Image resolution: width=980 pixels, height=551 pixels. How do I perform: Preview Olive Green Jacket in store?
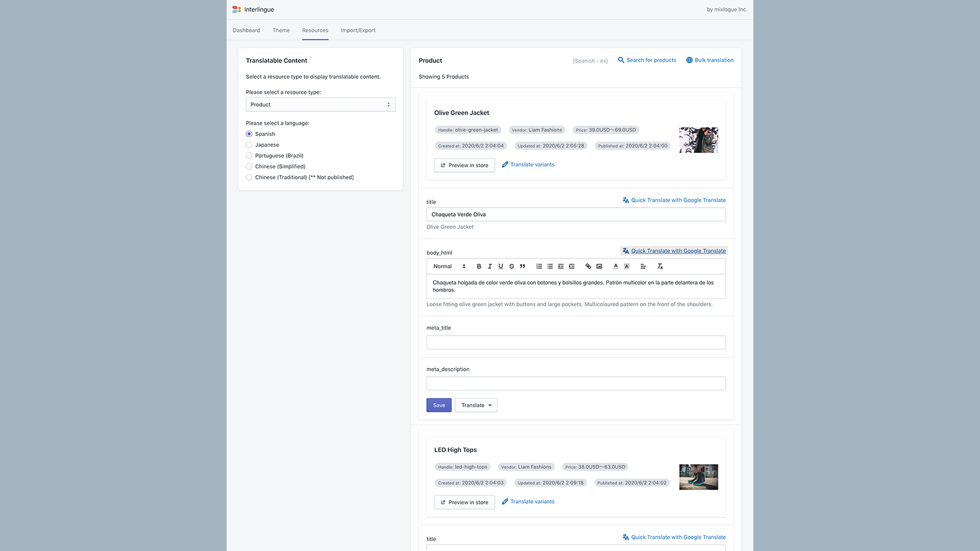pyautogui.click(x=464, y=165)
